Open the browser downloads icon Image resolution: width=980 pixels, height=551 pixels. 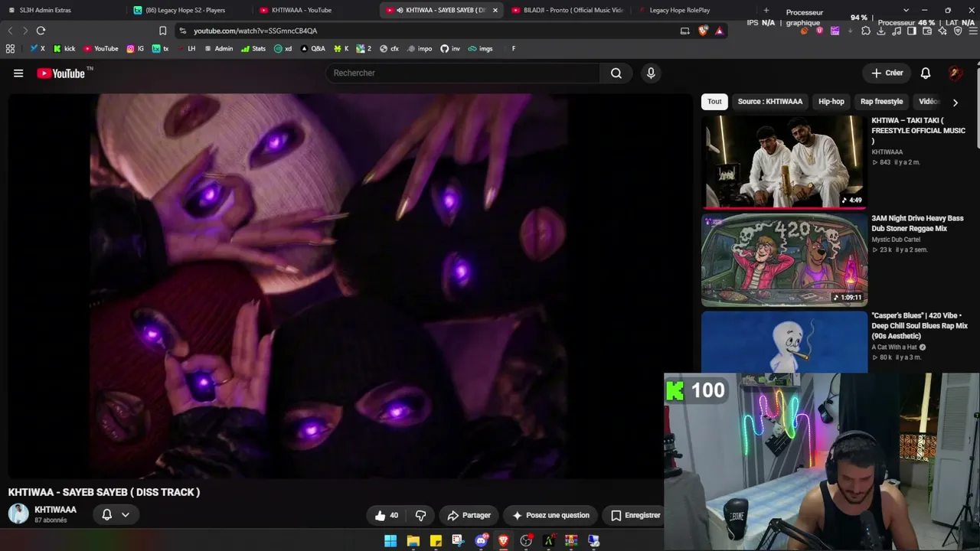(881, 31)
